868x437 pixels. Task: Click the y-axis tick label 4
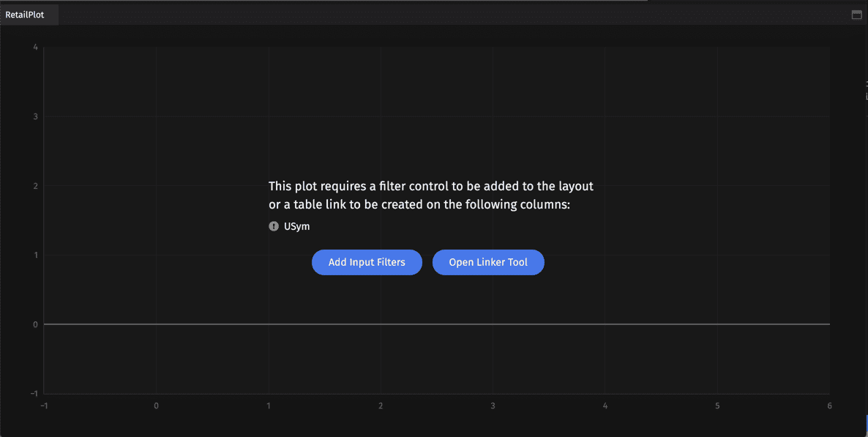tap(36, 48)
